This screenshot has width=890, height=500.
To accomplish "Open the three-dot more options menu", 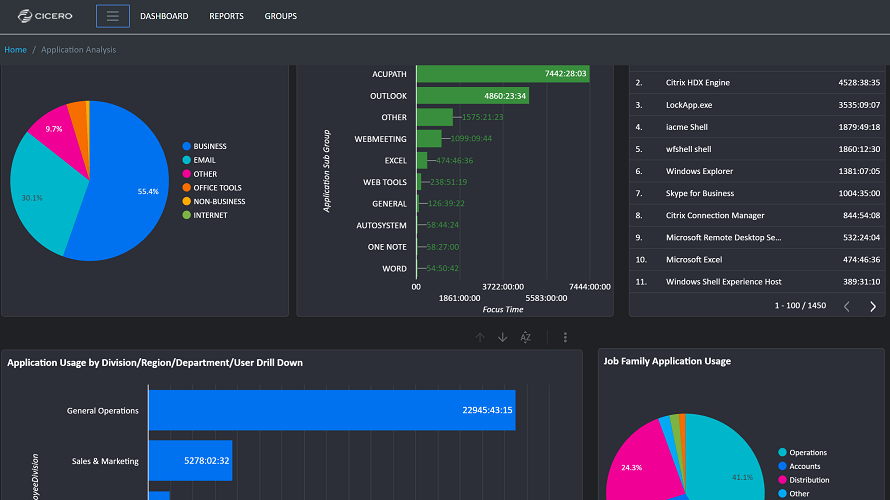I will (565, 337).
